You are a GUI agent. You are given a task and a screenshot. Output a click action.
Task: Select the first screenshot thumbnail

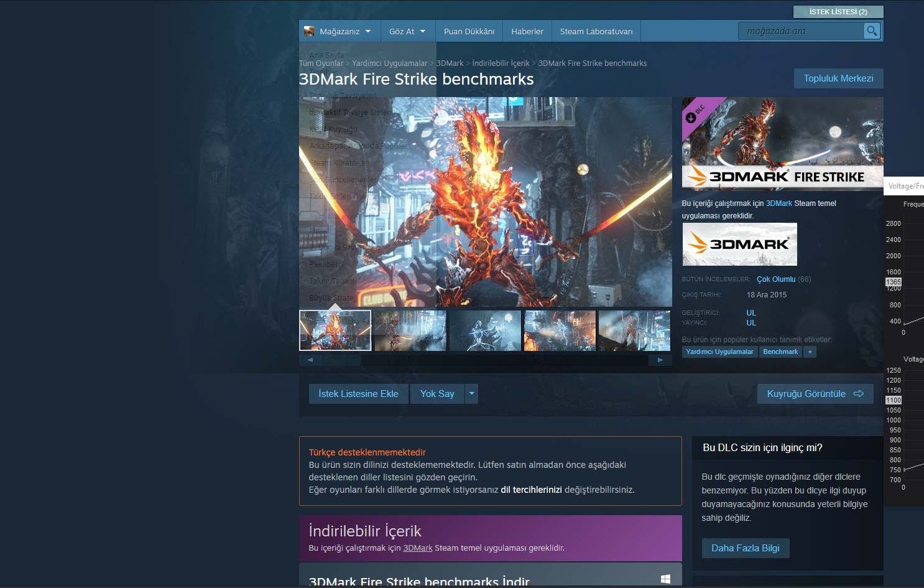(336, 330)
